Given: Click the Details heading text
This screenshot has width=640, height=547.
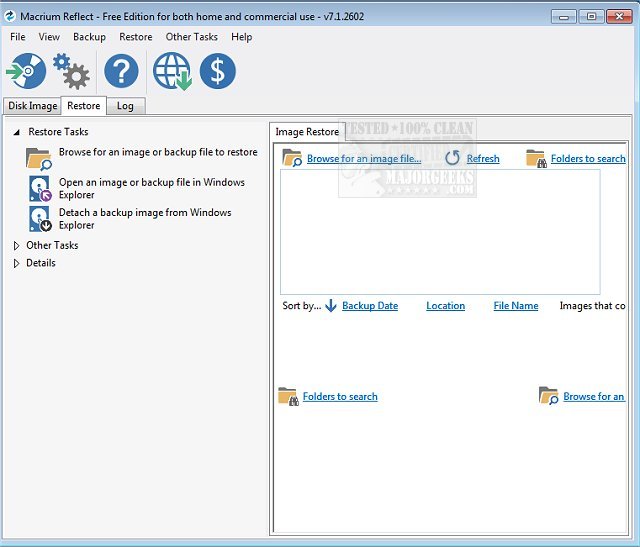Looking at the screenshot, I should click(x=41, y=263).
